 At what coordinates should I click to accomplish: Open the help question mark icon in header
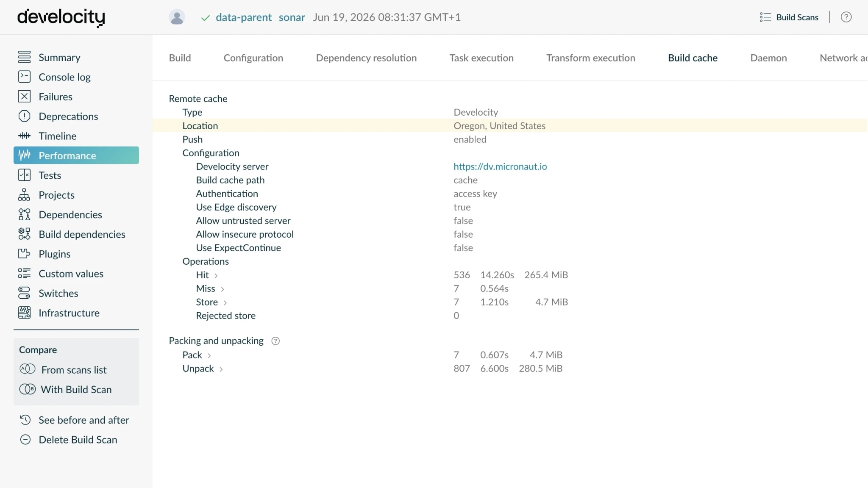(846, 17)
